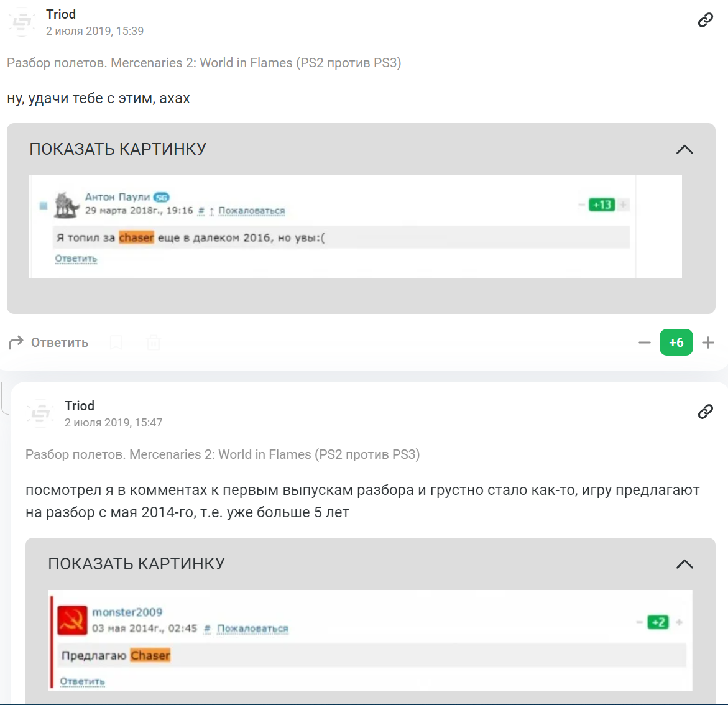The width and height of the screenshot is (728, 705).
Task: Open Triod's avatar on the second comment
Action: (40, 413)
